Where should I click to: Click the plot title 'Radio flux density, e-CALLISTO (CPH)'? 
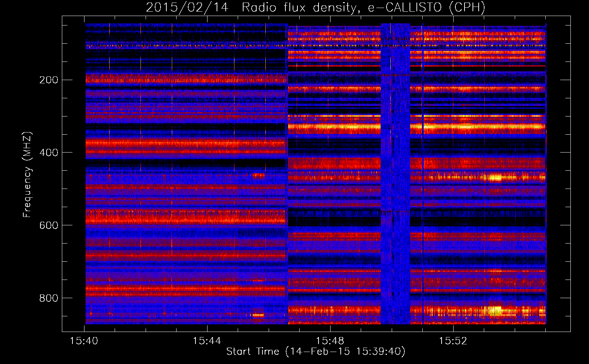(x=363, y=8)
